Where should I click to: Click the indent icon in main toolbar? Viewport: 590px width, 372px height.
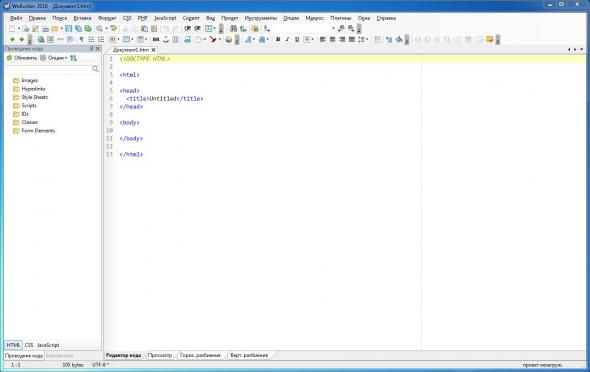[187, 29]
